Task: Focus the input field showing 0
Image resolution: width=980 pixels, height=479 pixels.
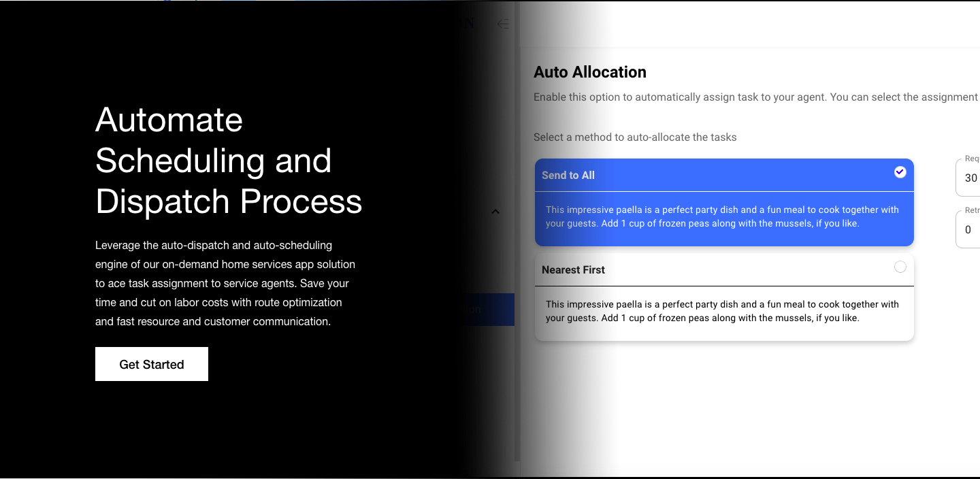Action: pyautogui.click(x=969, y=230)
